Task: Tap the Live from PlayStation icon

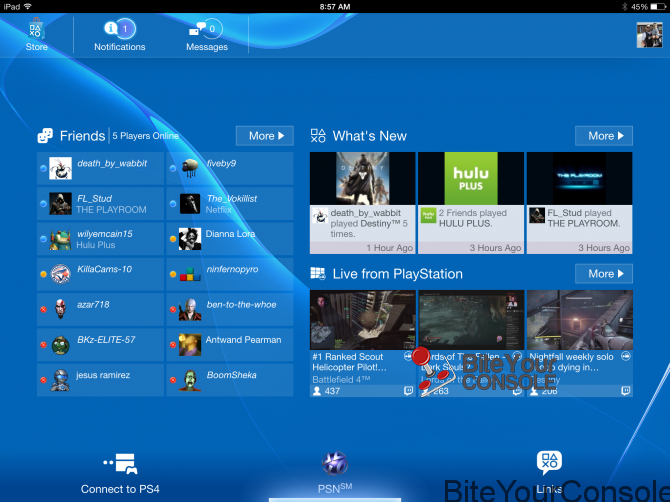Action: coord(318,273)
